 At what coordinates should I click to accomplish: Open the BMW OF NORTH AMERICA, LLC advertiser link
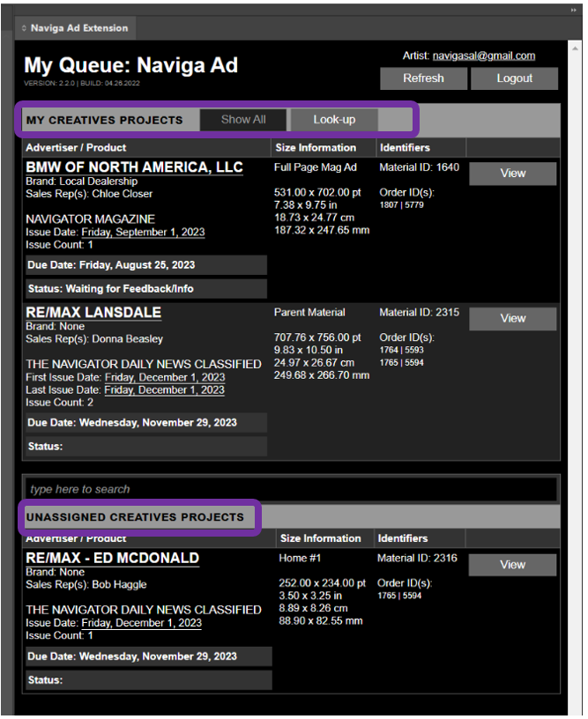134,167
